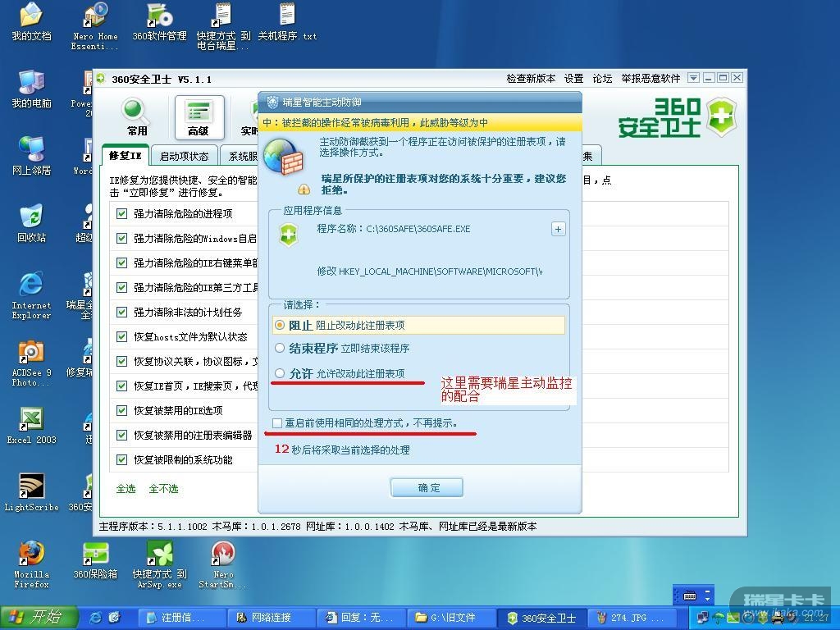Click Internet Explorer quick launch icon
Screen dimensions: 840x630
point(96,618)
